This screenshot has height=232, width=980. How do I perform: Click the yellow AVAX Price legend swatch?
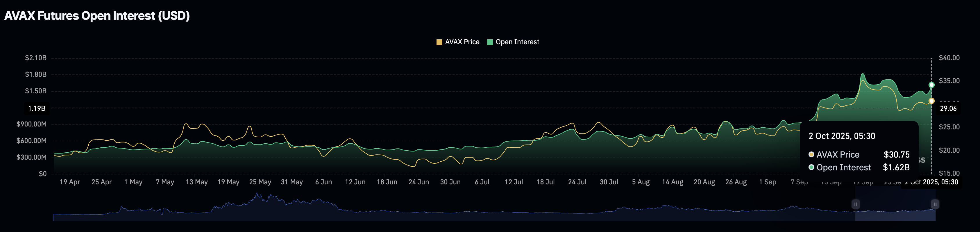(x=439, y=42)
